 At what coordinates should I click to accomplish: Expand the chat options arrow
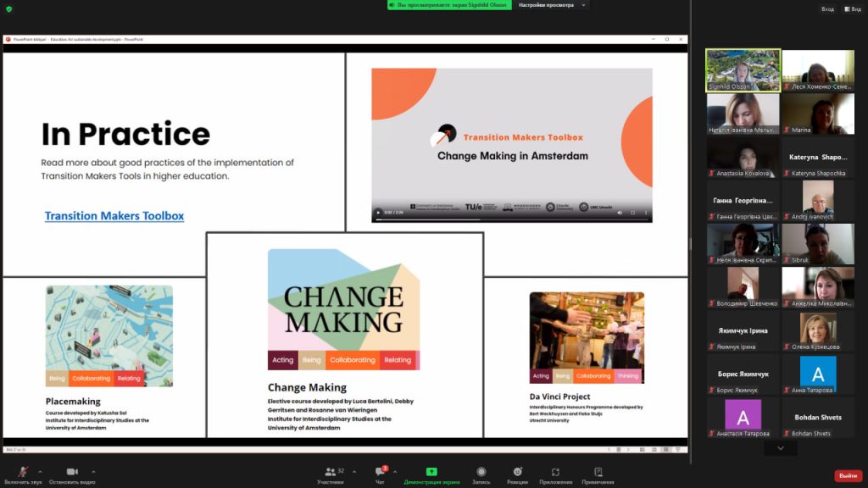tap(395, 472)
